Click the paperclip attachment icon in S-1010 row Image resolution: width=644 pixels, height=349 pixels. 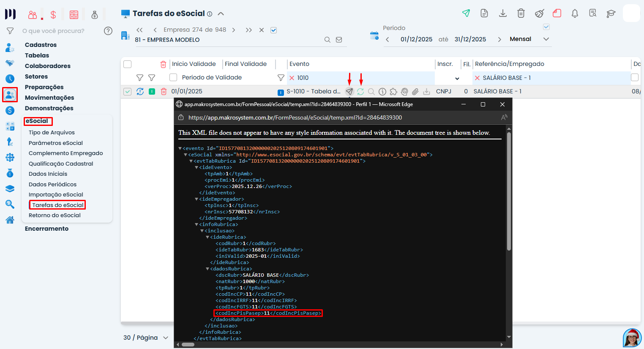415,91
